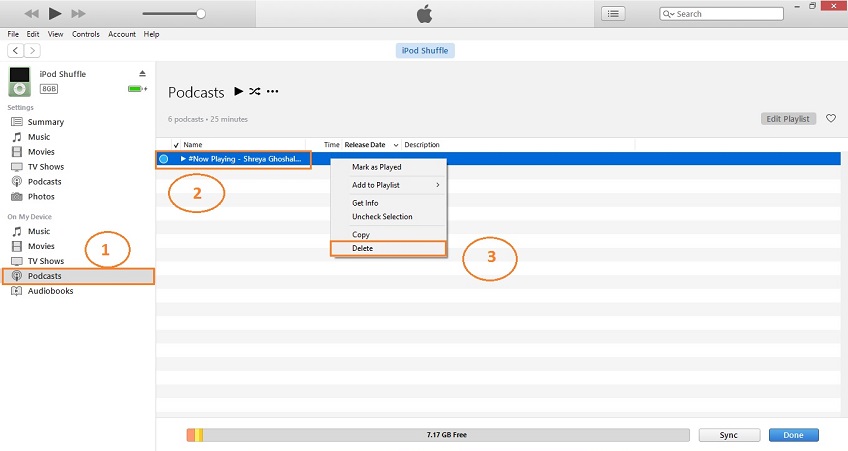Play the Podcasts playlist using header arrow
This screenshot has width=848, height=451.
click(x=238, y=91)
